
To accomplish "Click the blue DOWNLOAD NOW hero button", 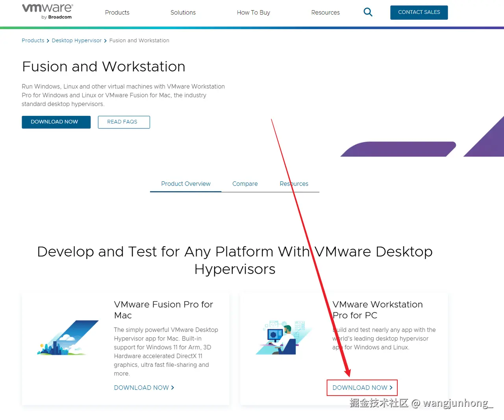I will [56, 122].
